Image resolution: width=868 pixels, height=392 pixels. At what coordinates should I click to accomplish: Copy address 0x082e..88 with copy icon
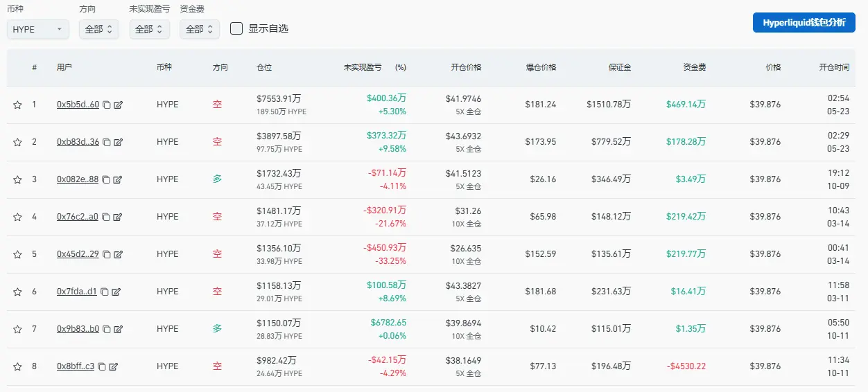(106, 179)
